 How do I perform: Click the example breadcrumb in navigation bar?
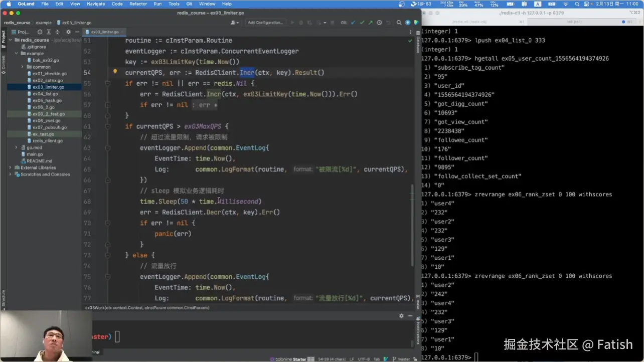(x=44, y=23)
